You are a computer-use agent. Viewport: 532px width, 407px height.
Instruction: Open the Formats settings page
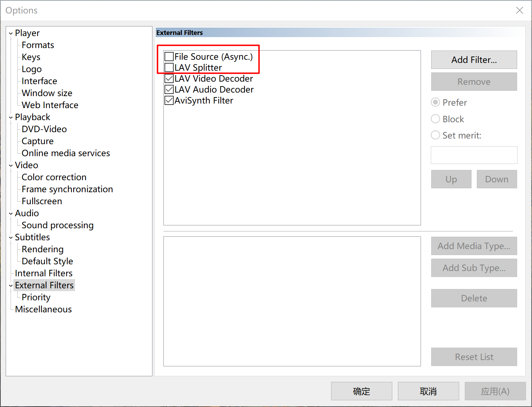point(38,45)
